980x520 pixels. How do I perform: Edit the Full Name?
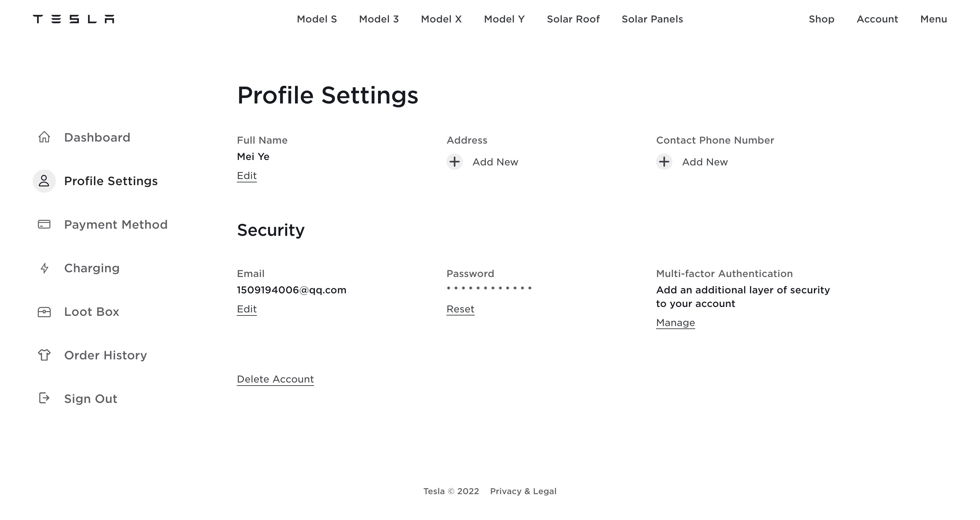pyautogui.click(x=247, y=176)
